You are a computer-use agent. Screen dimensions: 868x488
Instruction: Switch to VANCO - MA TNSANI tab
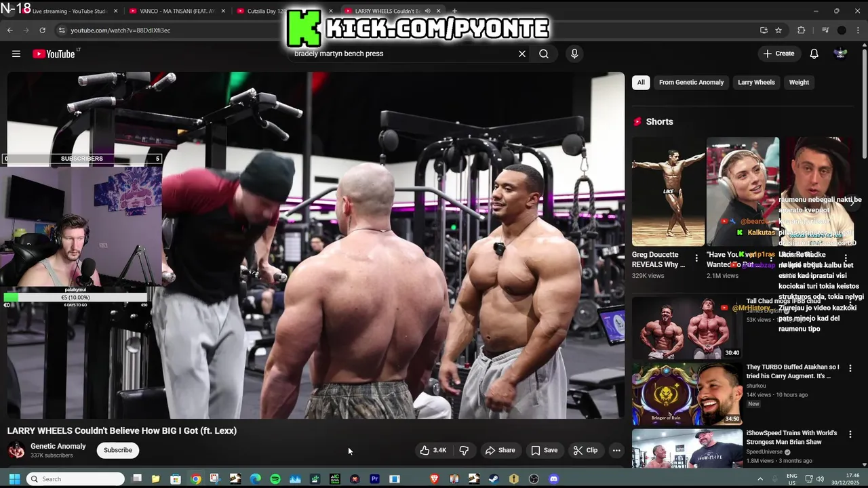click(178, 11)
